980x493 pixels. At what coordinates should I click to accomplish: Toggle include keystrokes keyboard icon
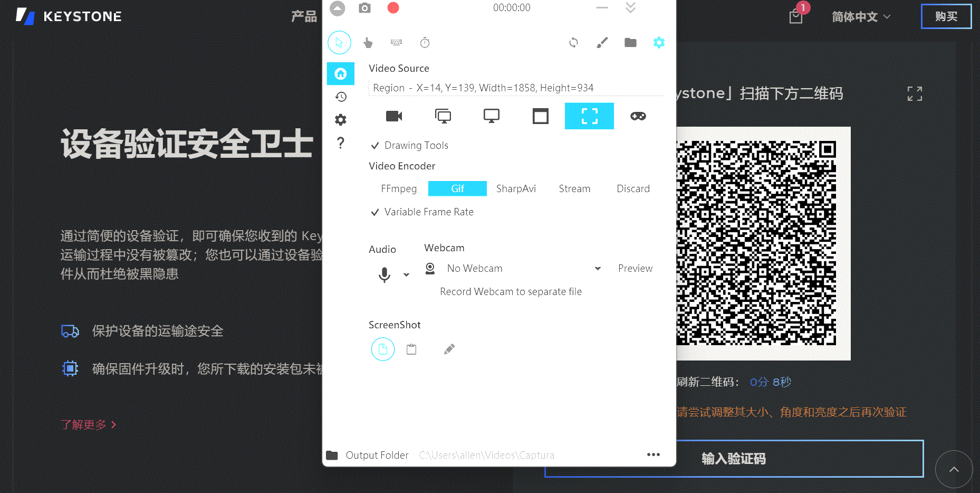pyautogui.click(x=396, y=42)
